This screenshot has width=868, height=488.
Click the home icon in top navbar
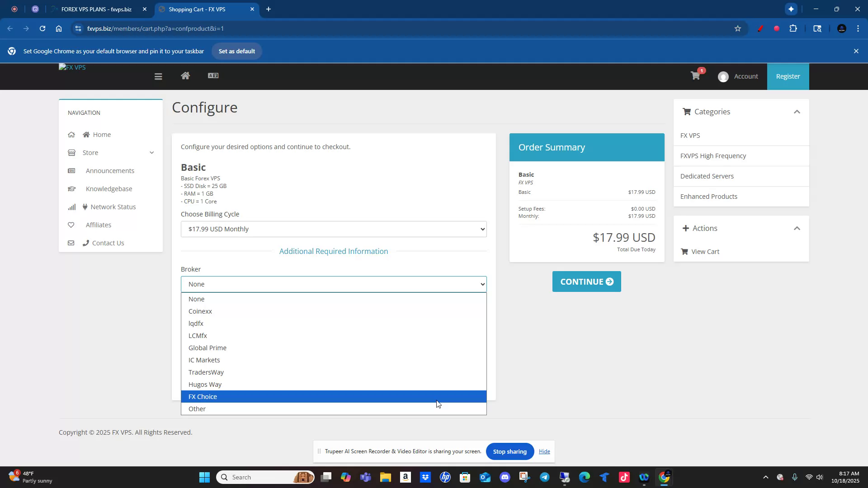click(185, 76)
